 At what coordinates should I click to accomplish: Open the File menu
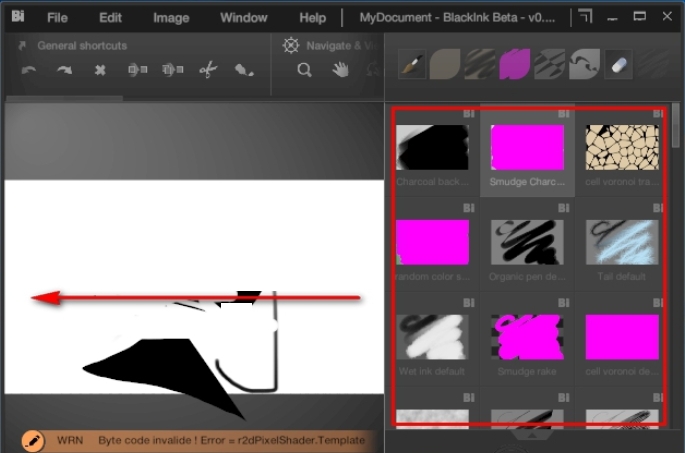coord(57,18)
